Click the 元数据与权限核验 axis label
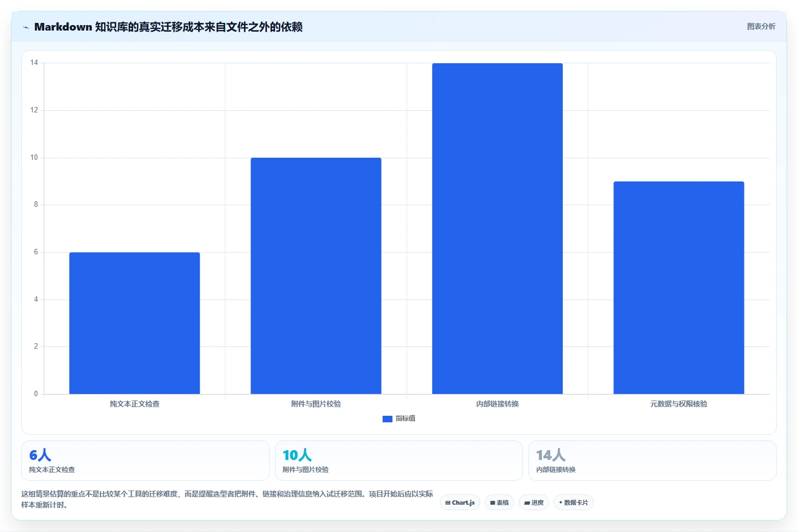This screenshot has height=532, width=798. [678, 404]
